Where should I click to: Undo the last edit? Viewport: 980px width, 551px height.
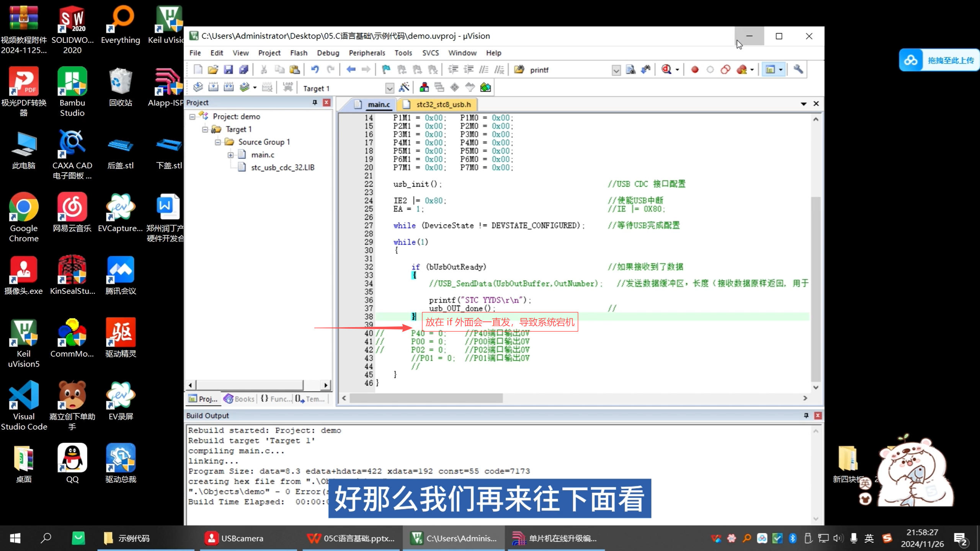coord(315,69)
